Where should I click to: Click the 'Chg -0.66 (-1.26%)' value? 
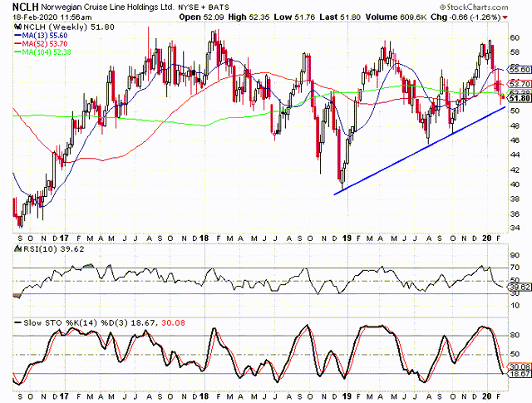(x=465, y=17)
